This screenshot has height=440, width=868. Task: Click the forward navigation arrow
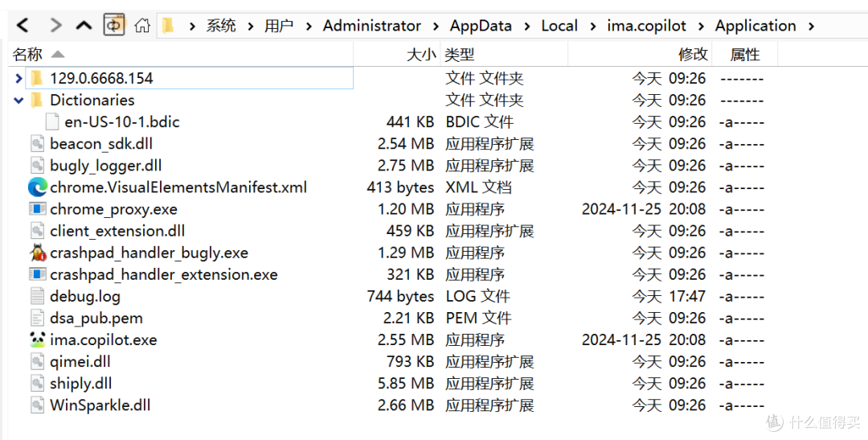click(x=55, y=26)
